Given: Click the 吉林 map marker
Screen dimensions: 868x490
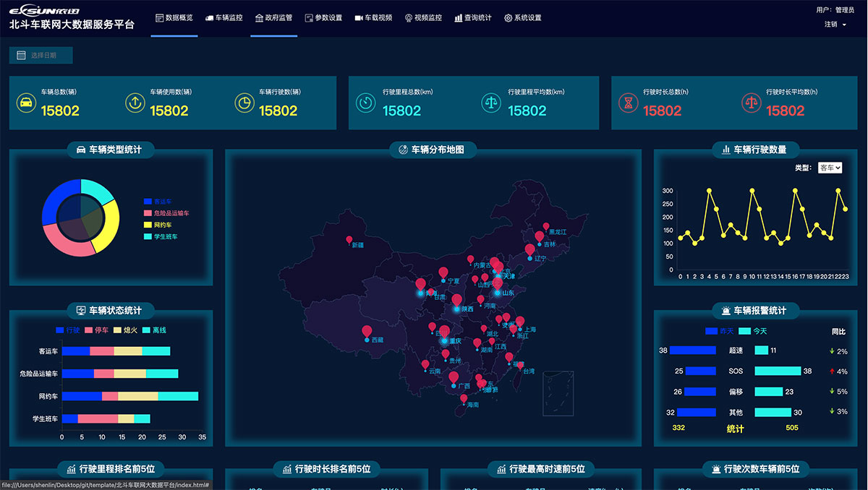Looking at the screenshot, I should 539,237.
